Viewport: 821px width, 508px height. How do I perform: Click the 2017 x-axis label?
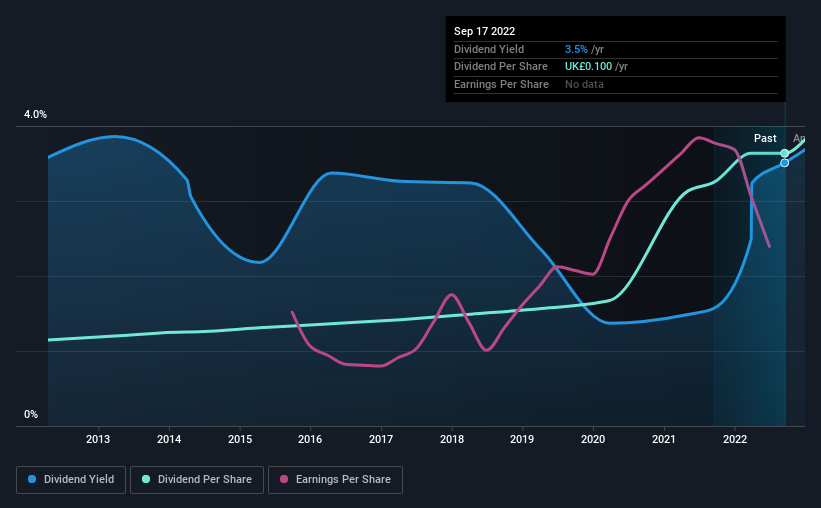click(x=381, y=439)
